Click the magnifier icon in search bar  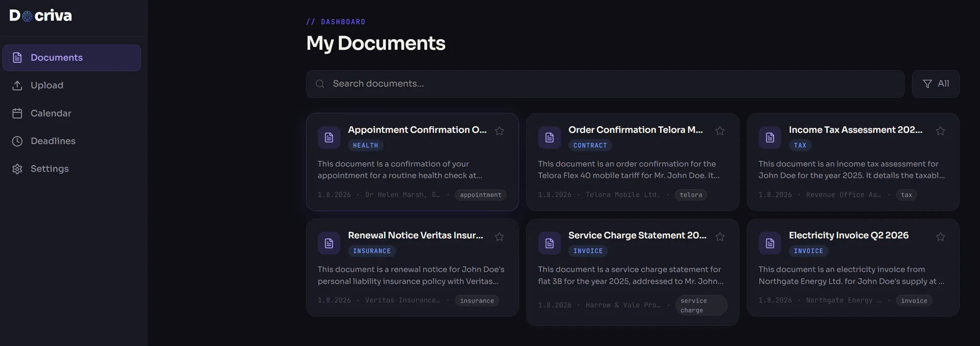(x=320, y=84)
